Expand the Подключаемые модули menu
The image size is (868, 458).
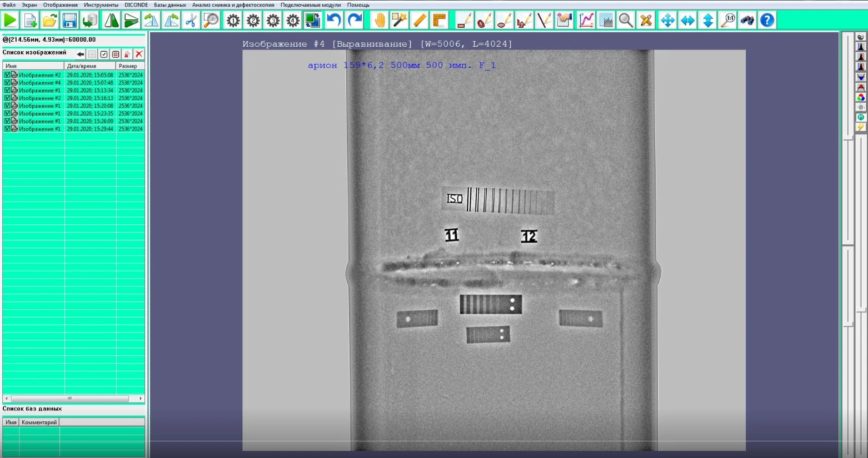pos(310,5)
